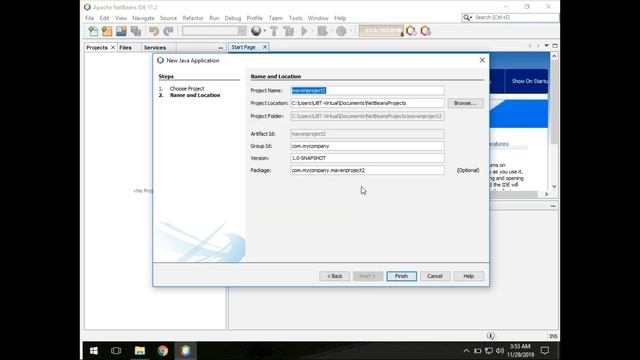640x360 pixels.
Task: Open the browser icon dropdown arrow
Action: [x=264, y=31]
